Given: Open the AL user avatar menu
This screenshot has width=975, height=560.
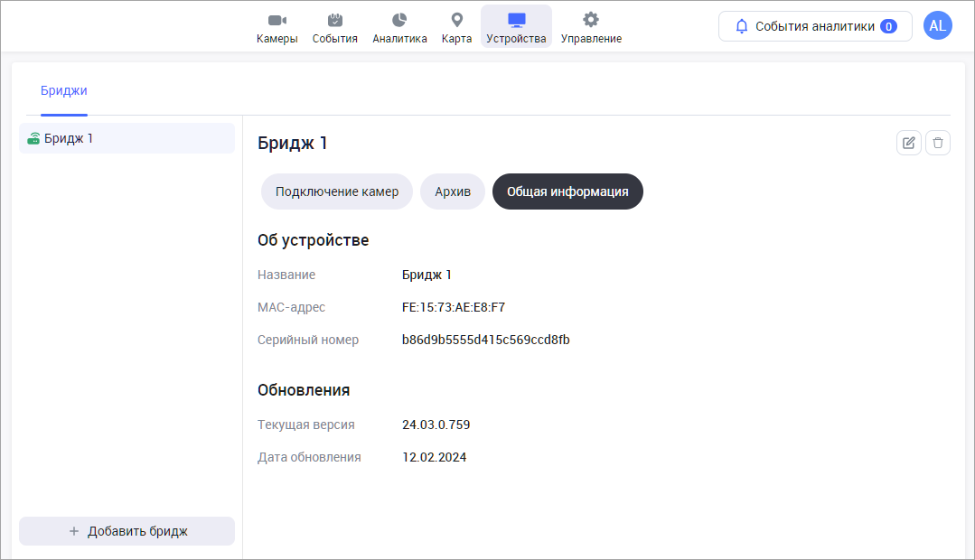Looking at the screenshot, I should pos(938,26).
